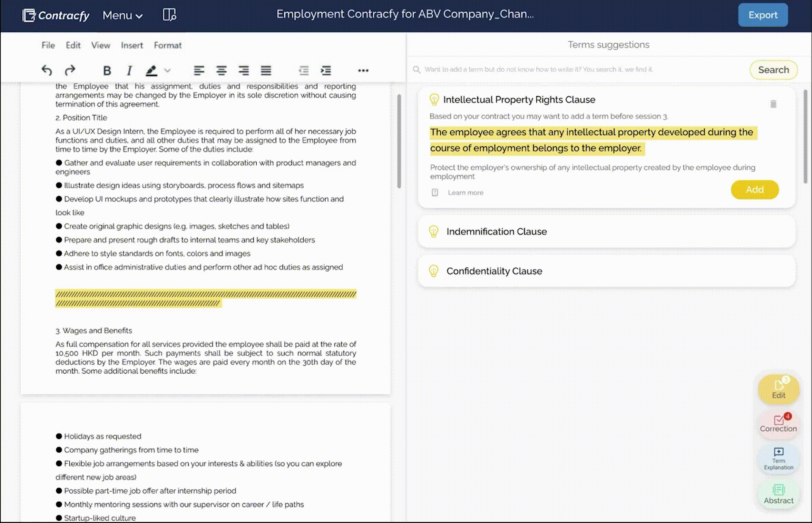Apply the highlight color tool
This screenshot has width=812, height=523.
pyautogui.click(x=151, y=71)
